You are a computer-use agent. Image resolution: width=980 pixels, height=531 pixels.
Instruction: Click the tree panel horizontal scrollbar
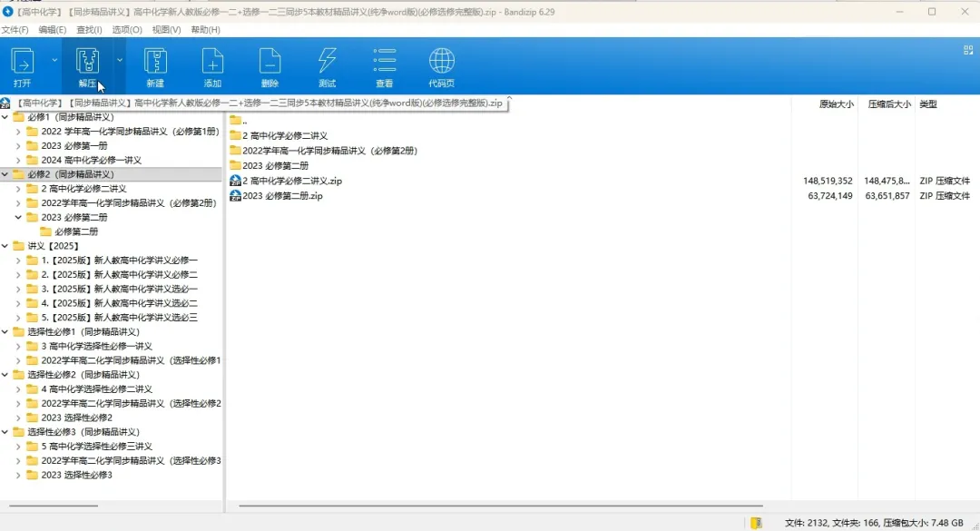coord(54,506)
